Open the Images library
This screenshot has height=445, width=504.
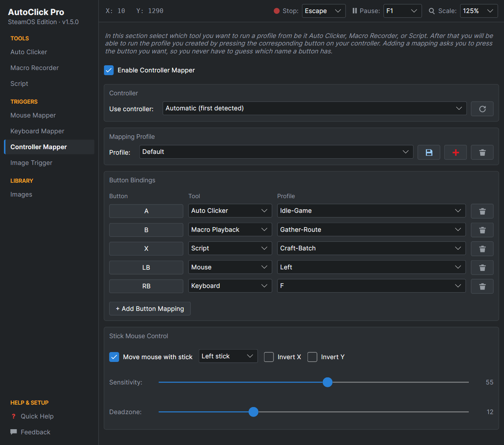pyautogui.click(x=49, y=194)
